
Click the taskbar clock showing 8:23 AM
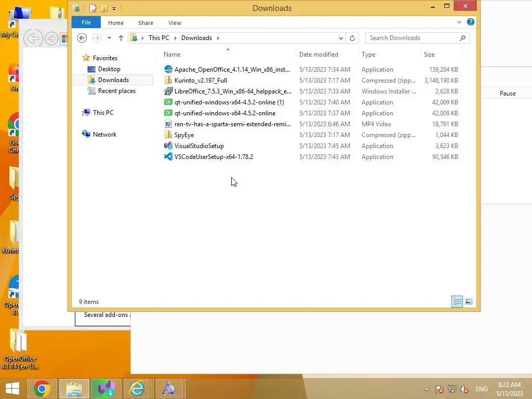509,389
